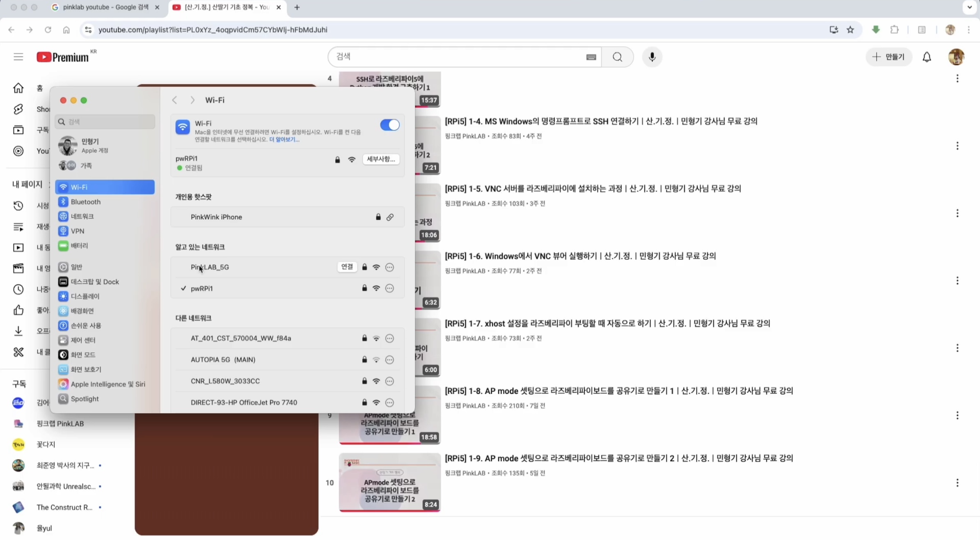Image resolution: width=980 pixels, height=540 pixels.
Task: Click the YouTube notifications bell icon
Action: pos(927,57)
